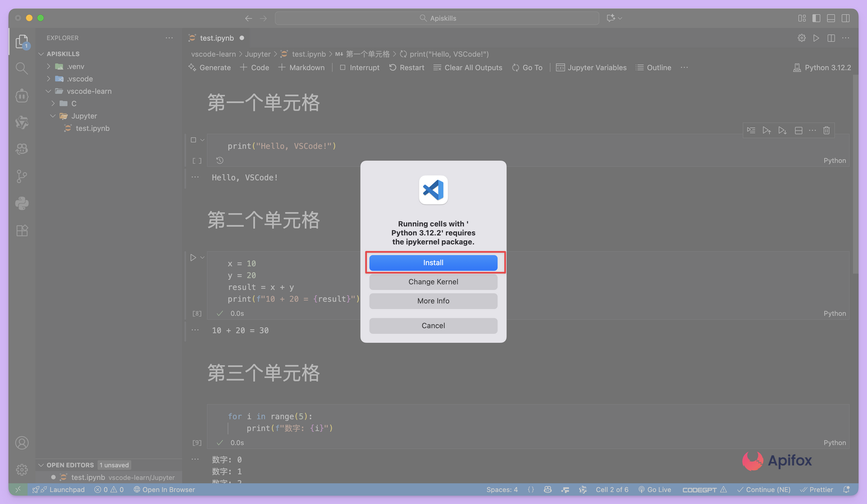This screenshot has height=504, width=867.
Task: Clear all outputs of the notebook
Action: (467, 67)
